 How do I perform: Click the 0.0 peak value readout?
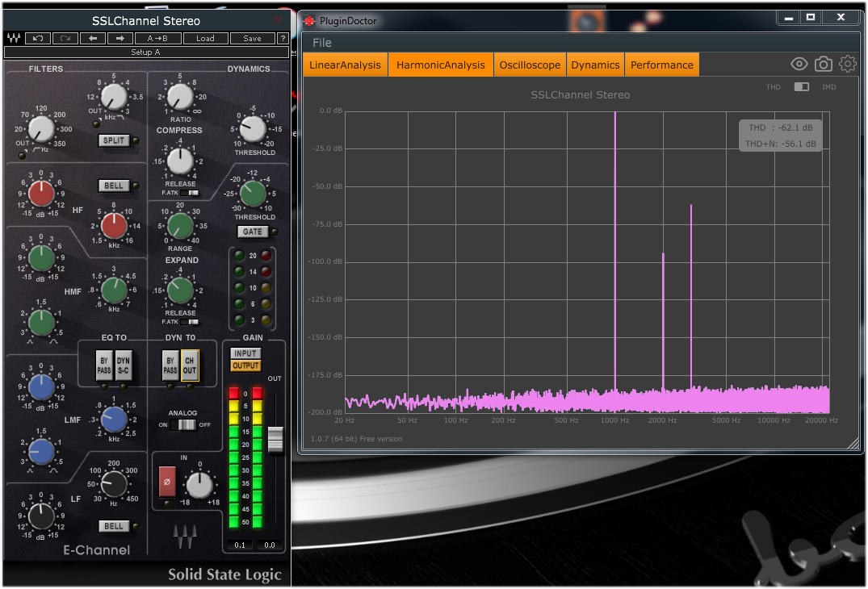270,545
